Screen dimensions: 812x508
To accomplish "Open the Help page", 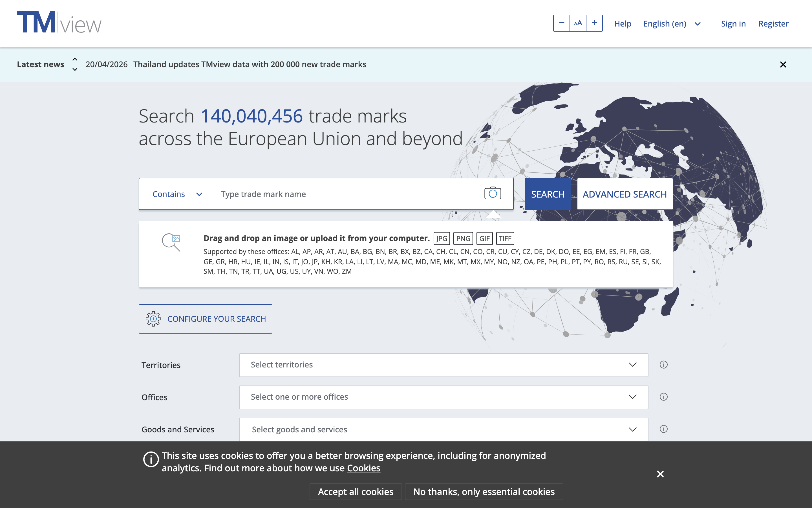I will click(623, 23).
